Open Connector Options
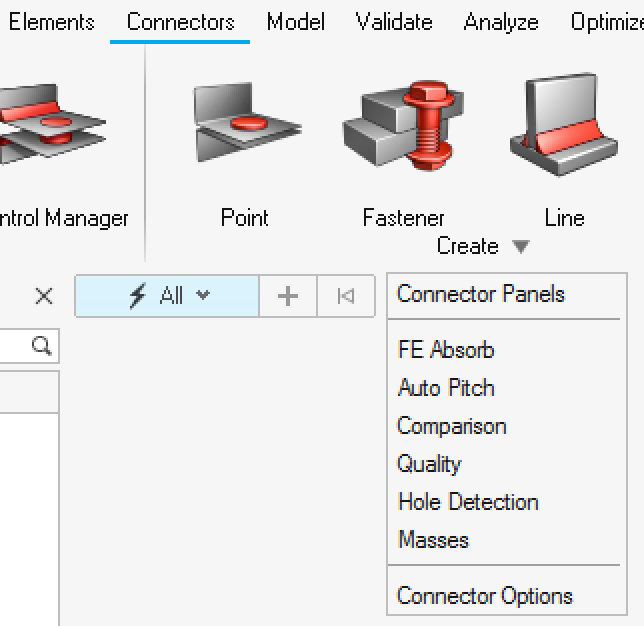 pos(485,595)
